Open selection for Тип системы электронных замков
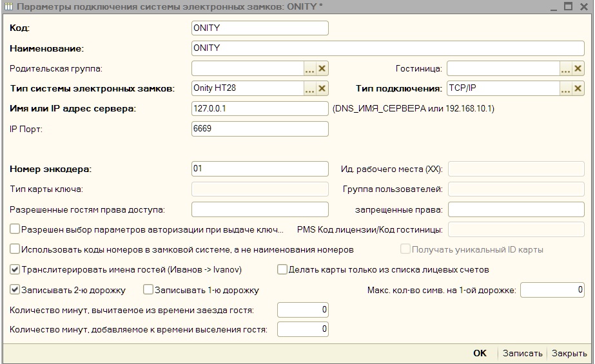The image size is (595, 364). (x=309, y=88)
